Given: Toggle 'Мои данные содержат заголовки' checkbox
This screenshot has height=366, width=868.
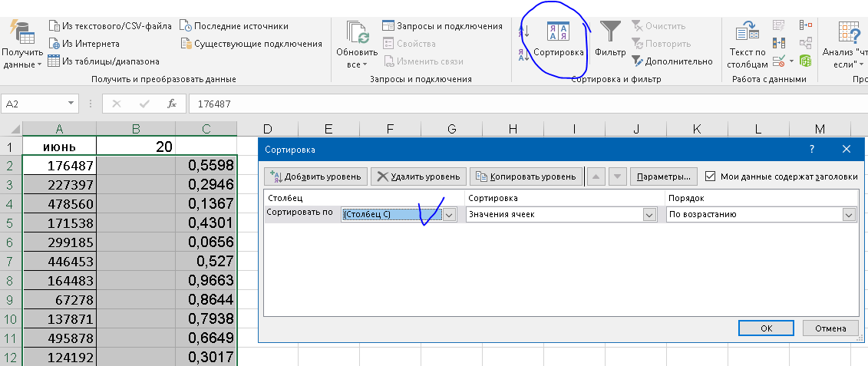Looking at the screenshot, I should pos(710,176).
